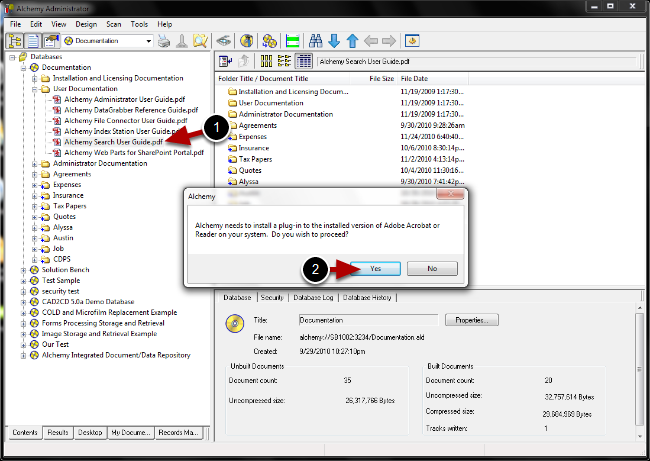Click the green film strip icon

coord(293,41)
